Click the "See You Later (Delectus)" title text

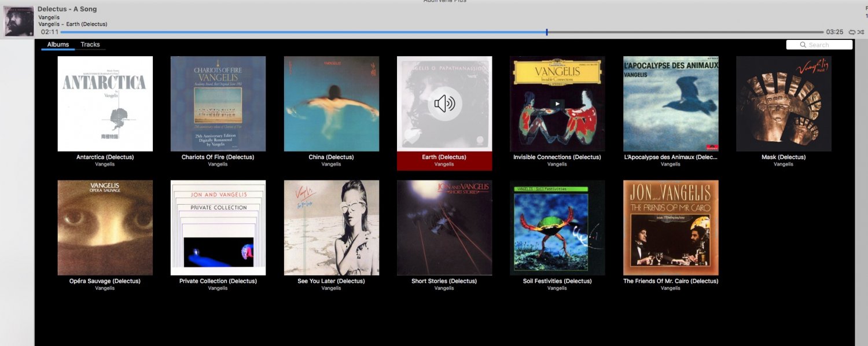tap(332, 281)
